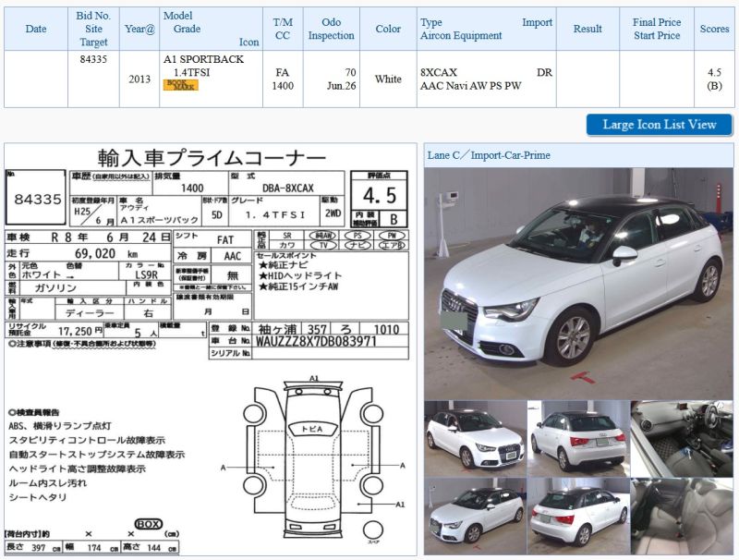Click the Result column header
The width and height of the screenshot is (739, 560).
588,29
